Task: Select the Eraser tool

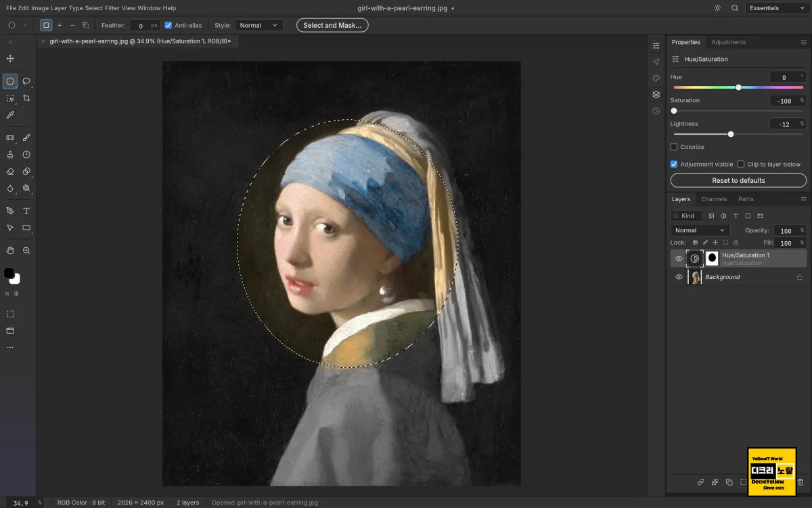Action: tap(10, 171)
